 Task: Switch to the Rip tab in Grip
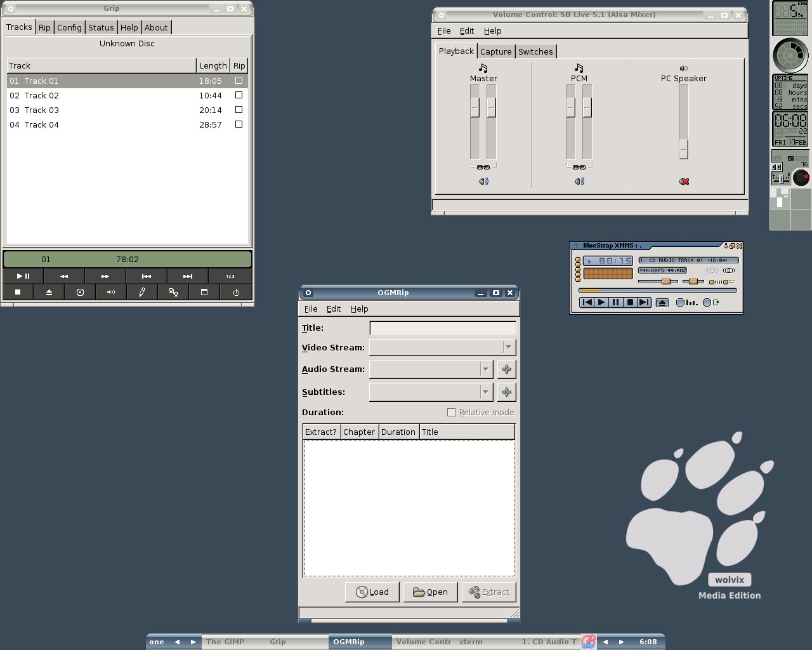click(44, 27)
